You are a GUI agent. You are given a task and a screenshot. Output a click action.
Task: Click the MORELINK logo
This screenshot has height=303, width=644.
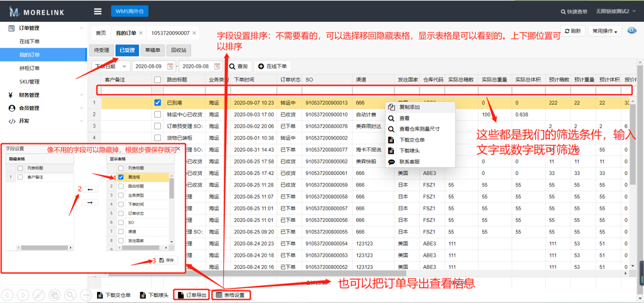tap(37, 12)
